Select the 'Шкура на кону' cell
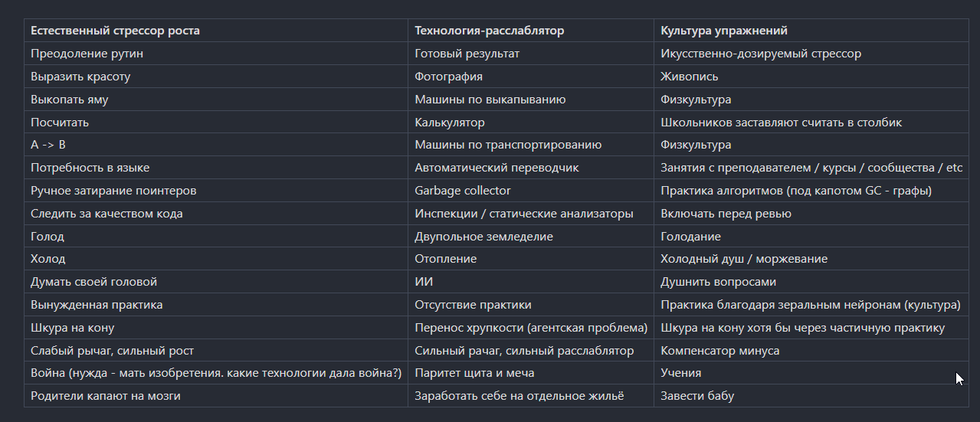The image size is (980, 422). pos(73,328)
